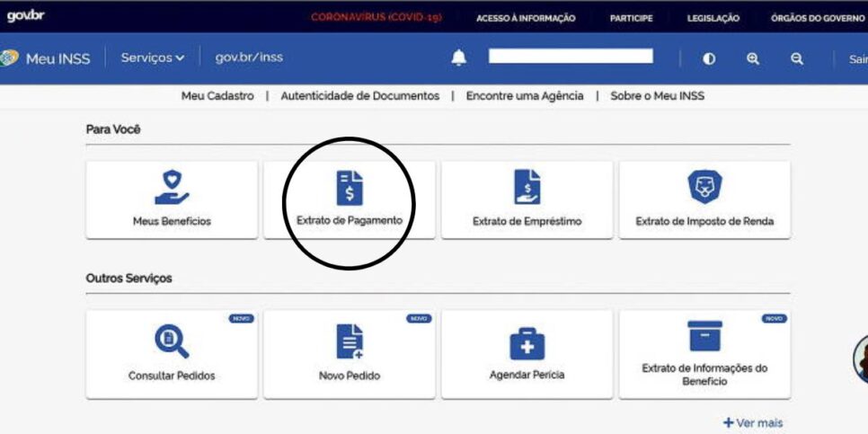Open Sobre o Meu INSS link
This screenshot has width=868, height=434.
[x=657, y=96]
